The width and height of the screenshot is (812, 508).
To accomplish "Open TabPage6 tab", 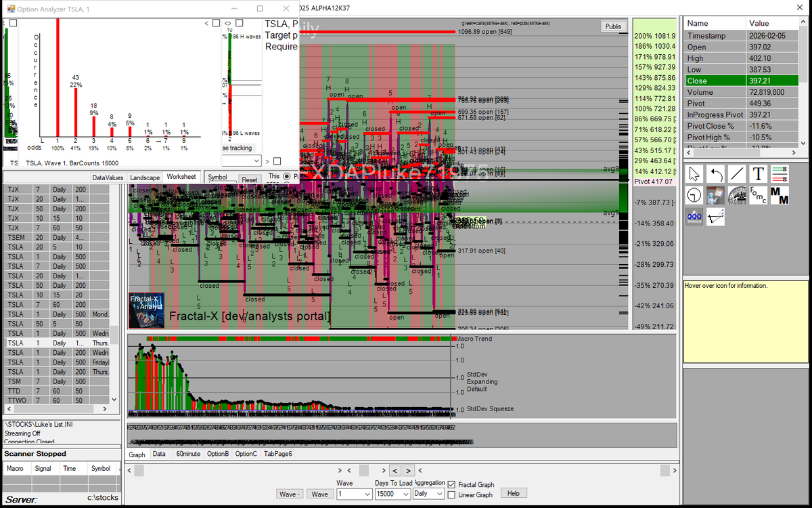I will [x=278, y=454].
